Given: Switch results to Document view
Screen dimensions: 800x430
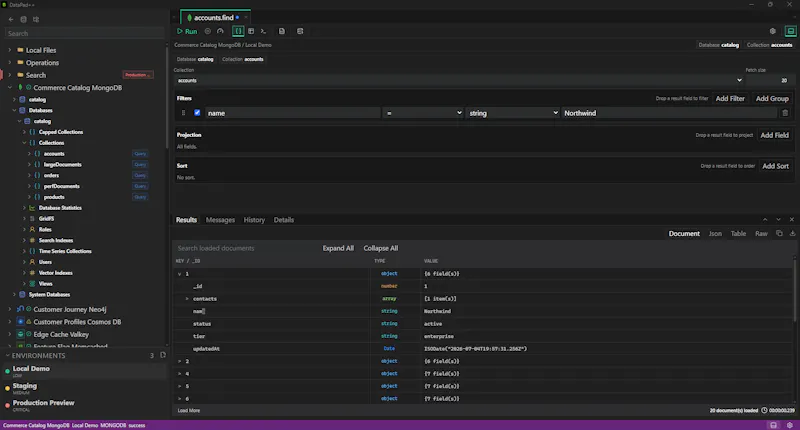Looking at the screenshot, I should [684, 234].
